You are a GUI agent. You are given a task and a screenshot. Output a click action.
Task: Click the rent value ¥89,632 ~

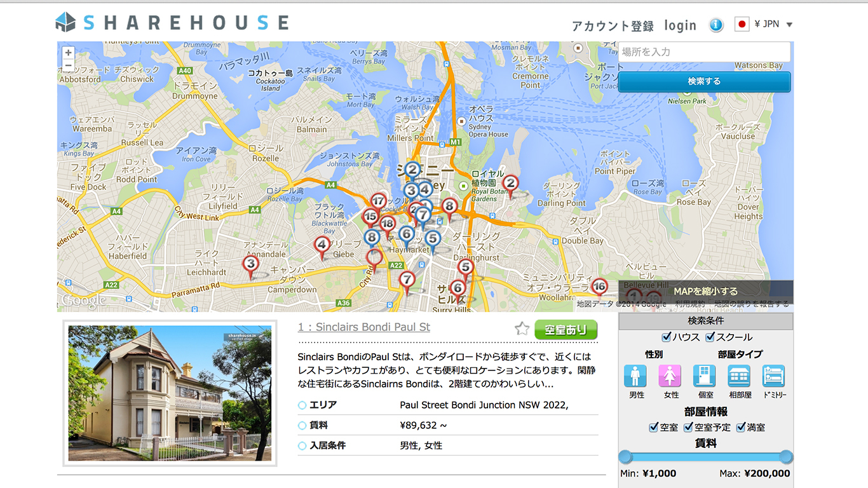point(423,425)
